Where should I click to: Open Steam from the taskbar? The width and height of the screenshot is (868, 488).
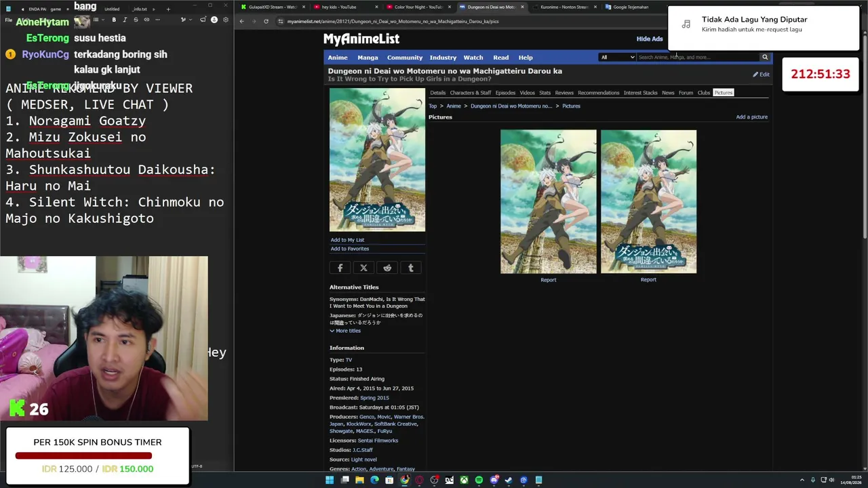click(x=509, y=480)
